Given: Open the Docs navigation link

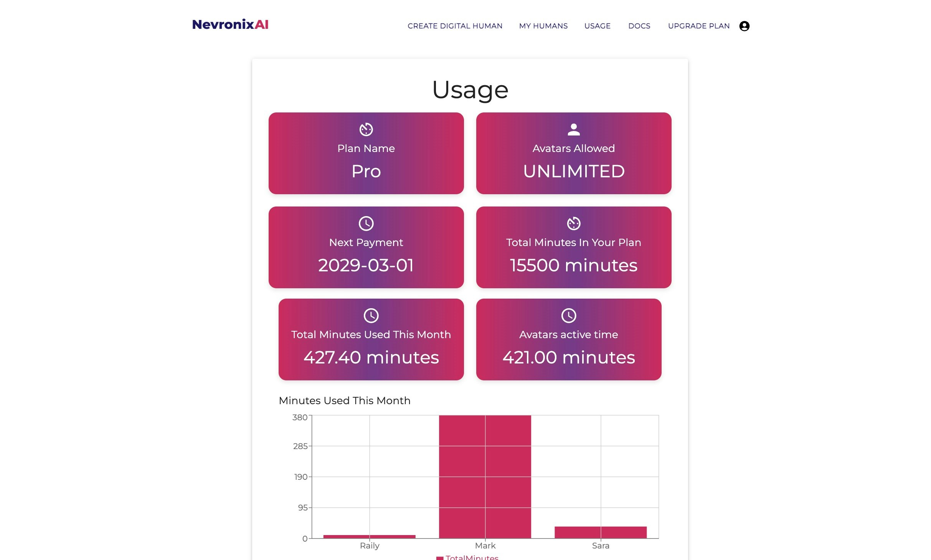Looking at the screenshot, I should point(639,26).
